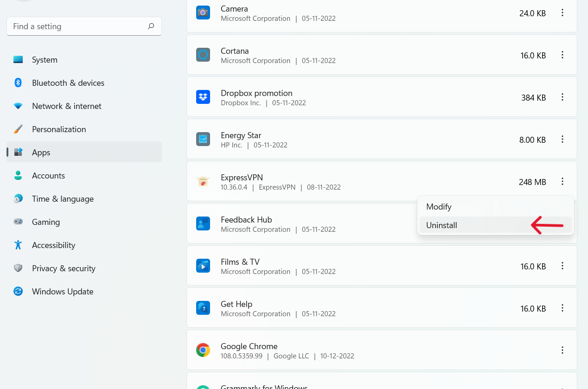Click the Feedback Hub app icon

(203, 223)
